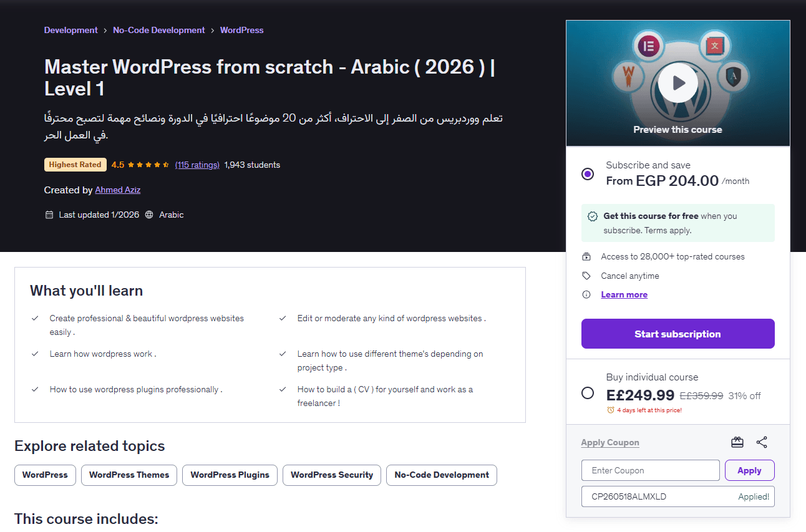Click the Last updated 1/2026 text
The image size is (806, 532).
[x=99, y=215]
